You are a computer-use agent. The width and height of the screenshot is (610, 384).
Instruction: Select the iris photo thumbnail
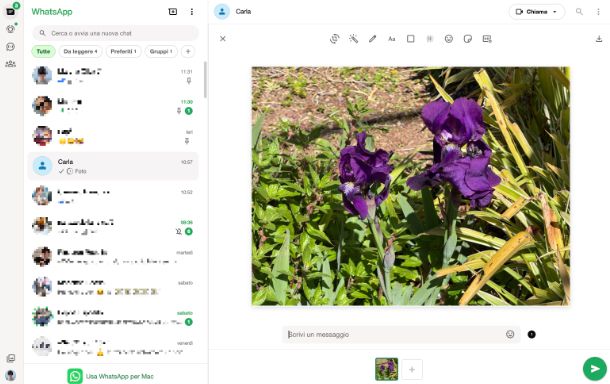(x=386, y=369)
